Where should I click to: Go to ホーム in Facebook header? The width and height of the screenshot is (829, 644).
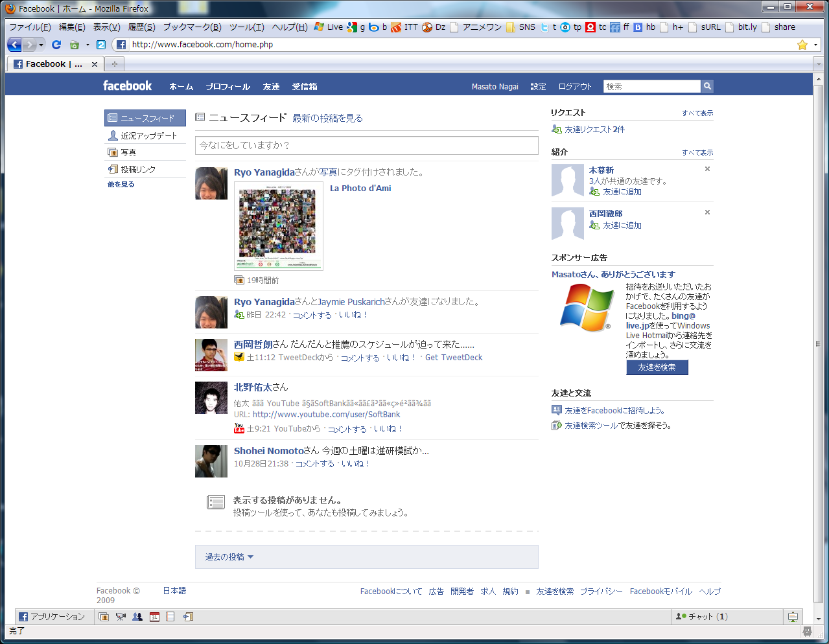pyautogui.click(x=181, y=86)
